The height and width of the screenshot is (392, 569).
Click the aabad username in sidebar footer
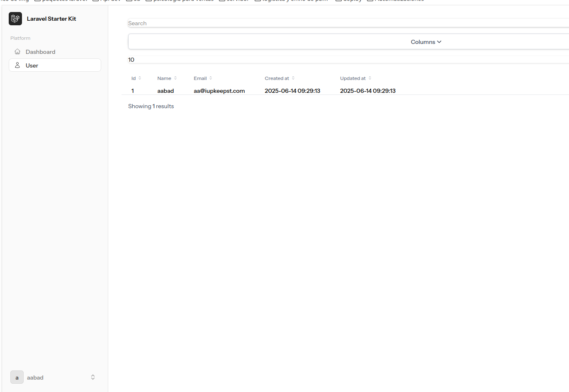[35, 377]
